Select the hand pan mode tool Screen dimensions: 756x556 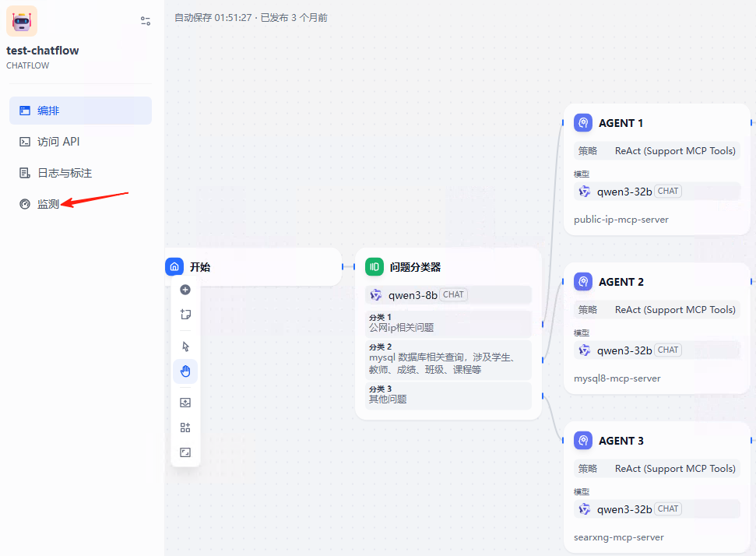185,371
